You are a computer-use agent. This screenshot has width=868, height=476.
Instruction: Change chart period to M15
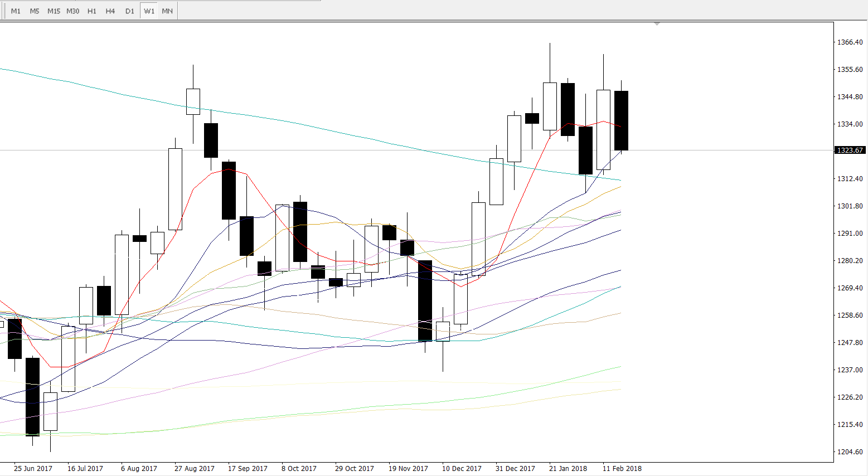[54, 11]
